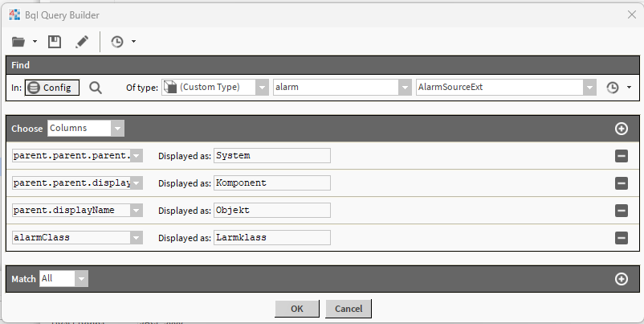
Task: Open the alarm module dropdown
Action: pos(405,88)
